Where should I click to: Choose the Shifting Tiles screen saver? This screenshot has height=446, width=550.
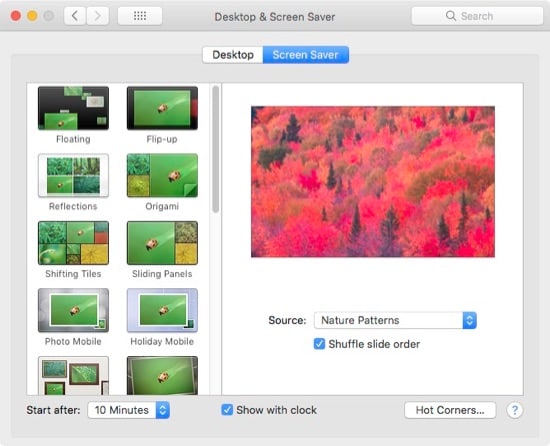coord(73,243)
